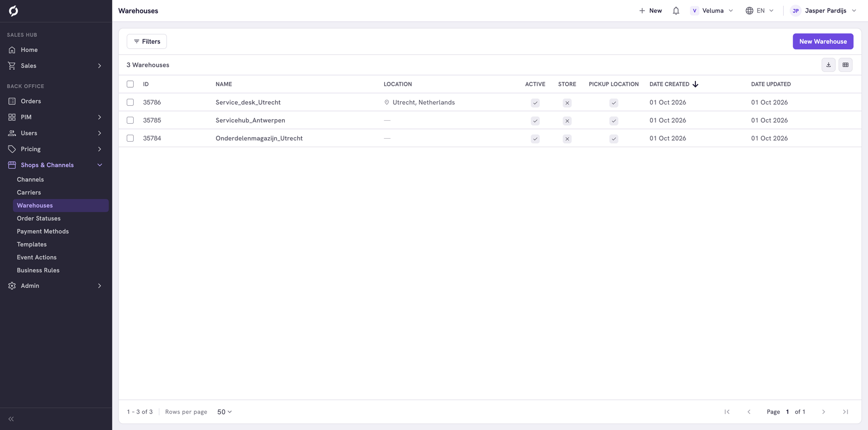Click location pin icon for Utrecht, Netherlands
Viewport: 868px width, 430px height.
(x=387, y=103)
